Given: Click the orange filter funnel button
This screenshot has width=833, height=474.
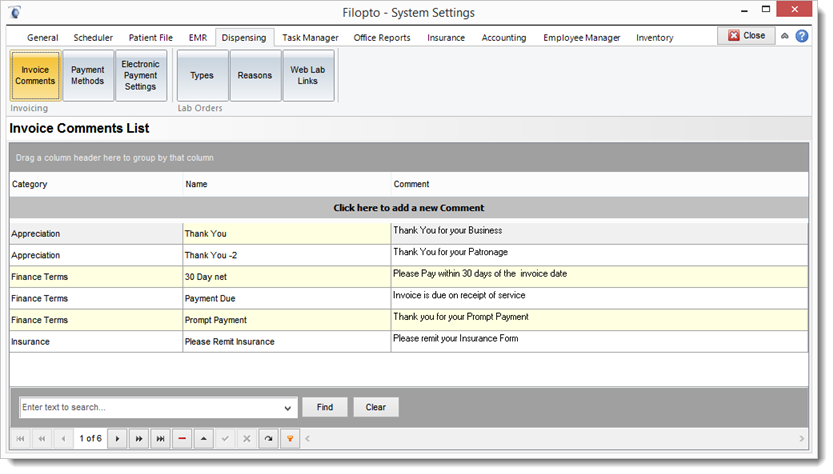Looking at the screenshot, I should 290,439.
